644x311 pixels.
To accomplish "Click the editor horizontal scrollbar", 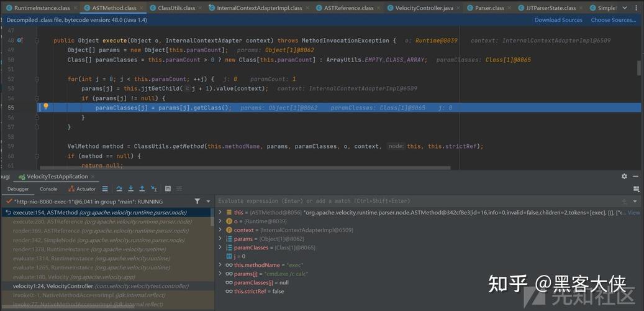I will pos(245,168).
